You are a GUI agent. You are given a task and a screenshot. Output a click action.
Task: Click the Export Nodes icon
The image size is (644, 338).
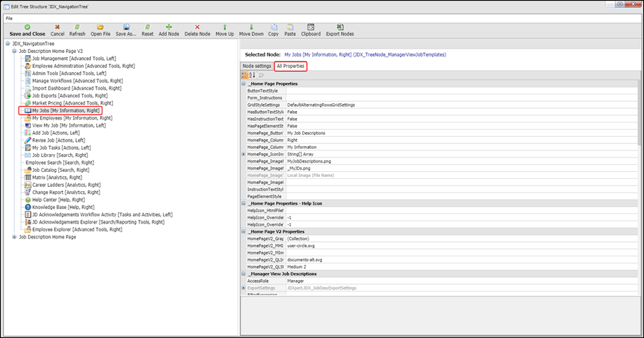pyautogui.click(x=339, y=26)
